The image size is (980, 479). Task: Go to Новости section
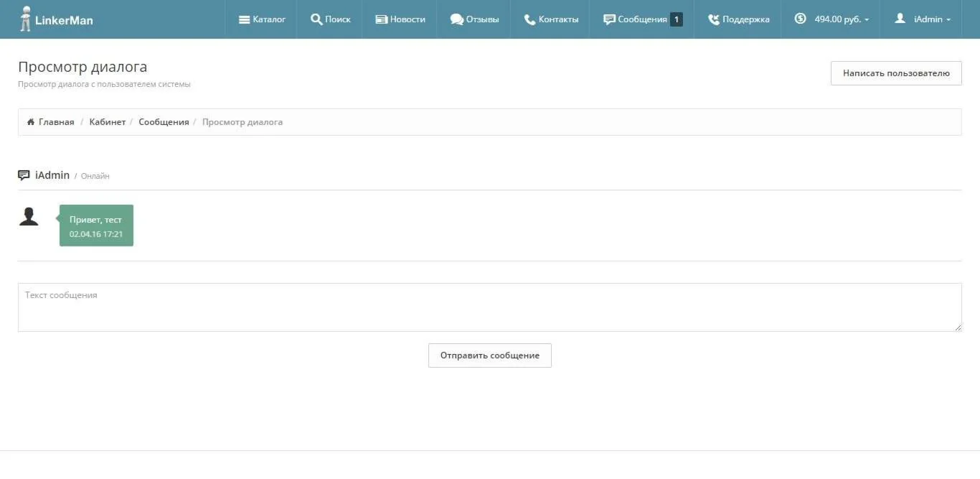click(x=400, y=19)
